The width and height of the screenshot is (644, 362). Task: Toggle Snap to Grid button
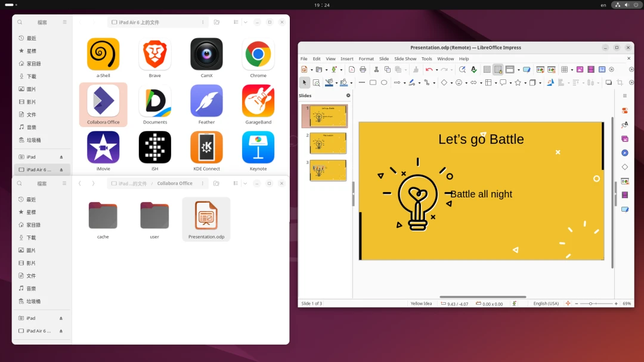(x=498, y=70)
